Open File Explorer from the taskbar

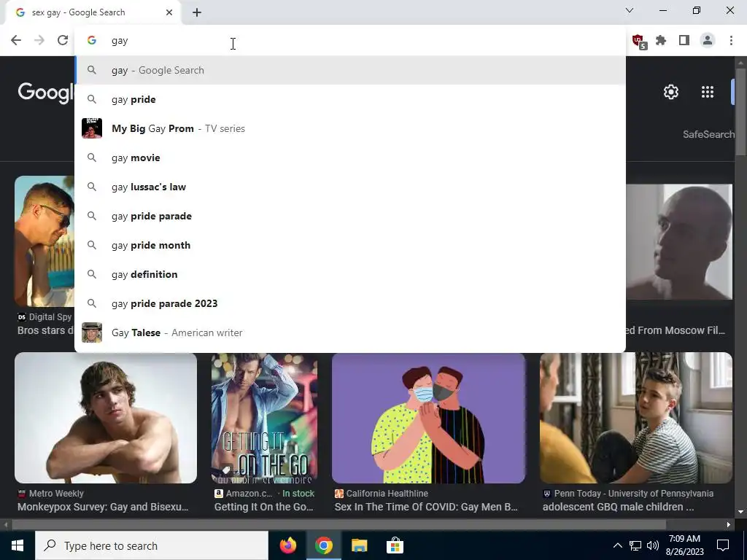359,545
